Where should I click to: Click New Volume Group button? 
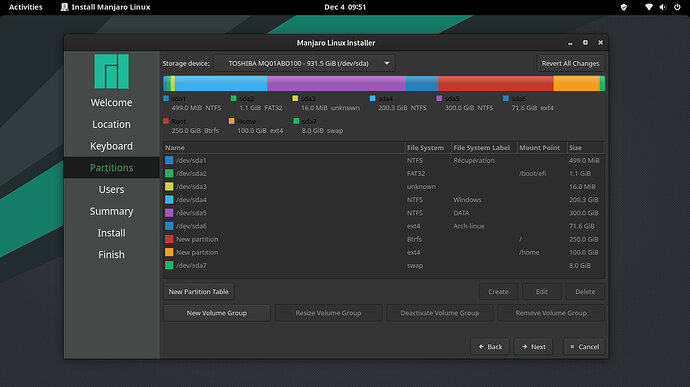(217, 313)
